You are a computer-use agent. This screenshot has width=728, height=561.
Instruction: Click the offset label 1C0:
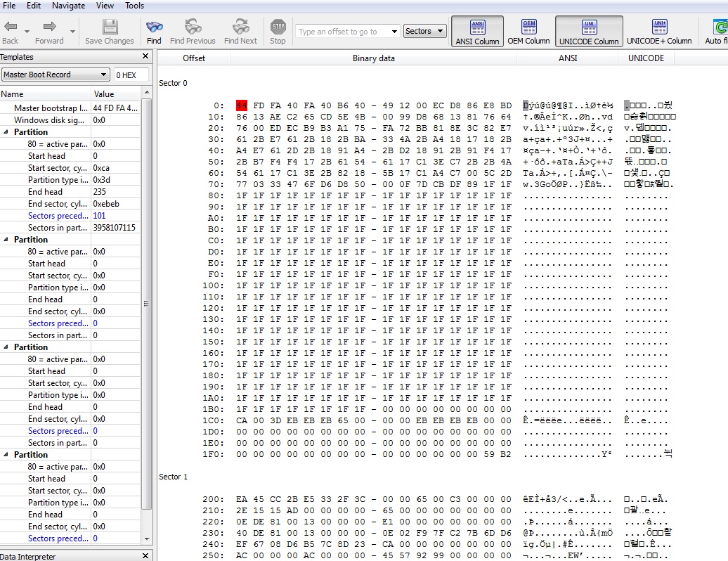213,420
